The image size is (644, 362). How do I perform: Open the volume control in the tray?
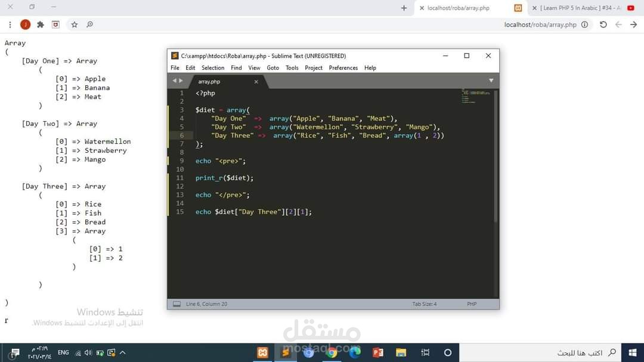tap(88, 352)
